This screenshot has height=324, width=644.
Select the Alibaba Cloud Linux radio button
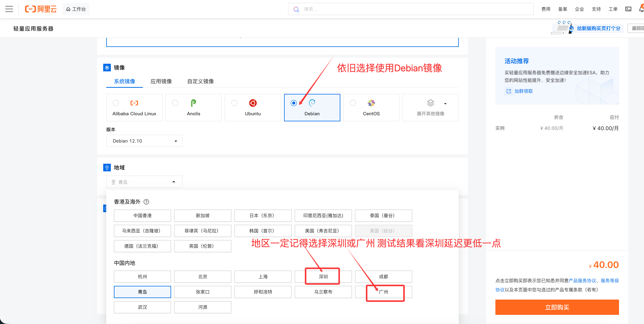click(115, 103)
